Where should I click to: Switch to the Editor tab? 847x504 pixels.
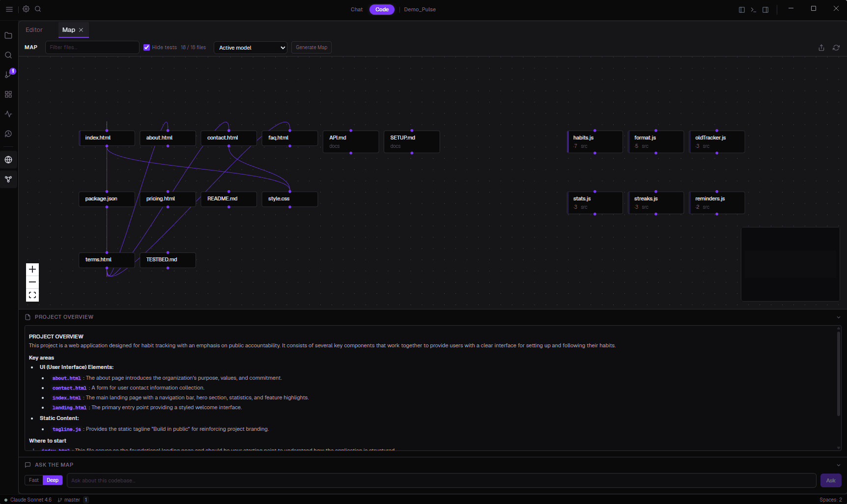click(x=34, y=30)
